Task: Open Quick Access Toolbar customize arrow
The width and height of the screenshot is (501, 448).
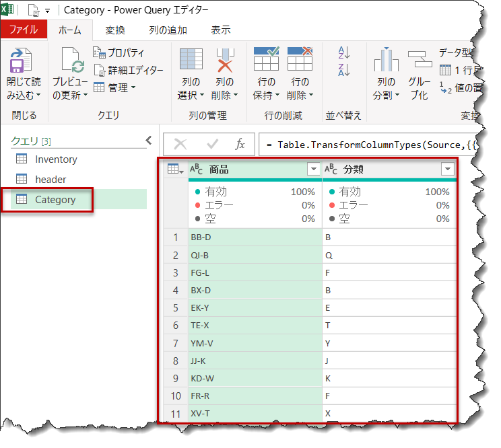Action: (47, 11)
